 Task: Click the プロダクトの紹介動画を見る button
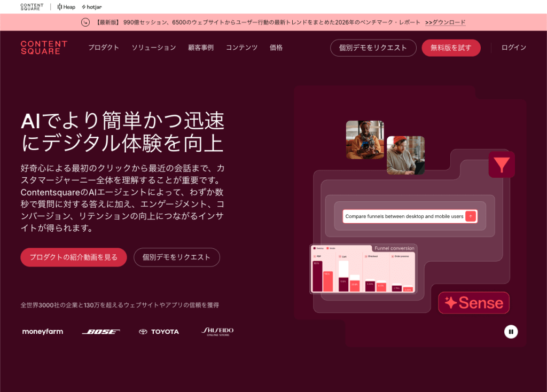[x=73, y=257]
